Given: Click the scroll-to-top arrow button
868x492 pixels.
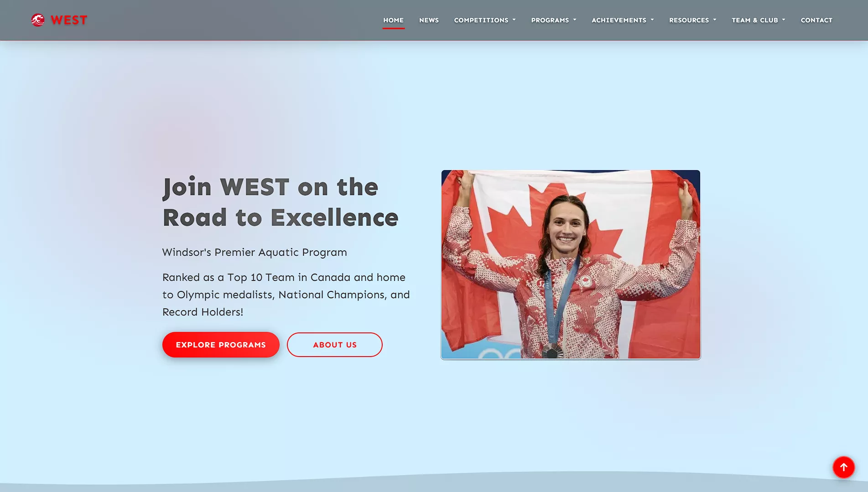Looking at the screenshot, I should [x=843, y=467].
